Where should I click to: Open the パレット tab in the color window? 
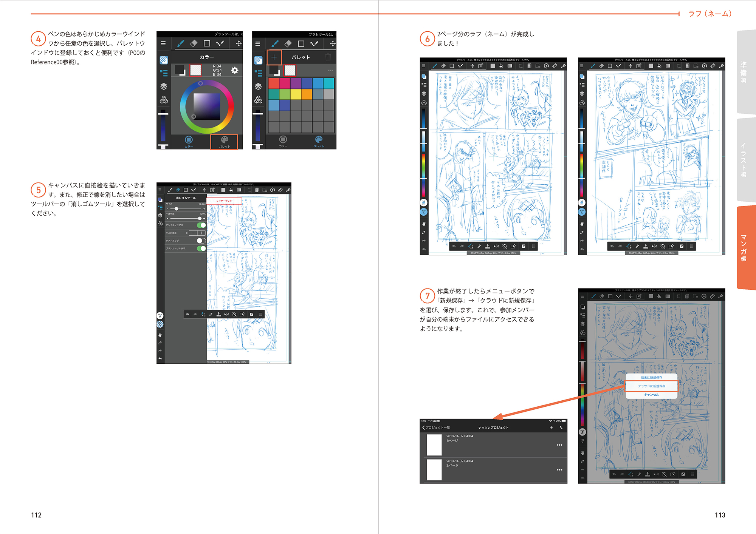[224, 142]
